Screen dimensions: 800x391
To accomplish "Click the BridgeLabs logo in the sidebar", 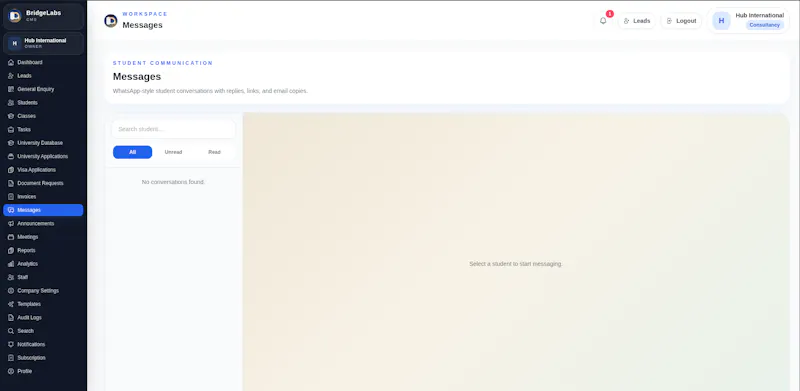I will tap(15, 16).
